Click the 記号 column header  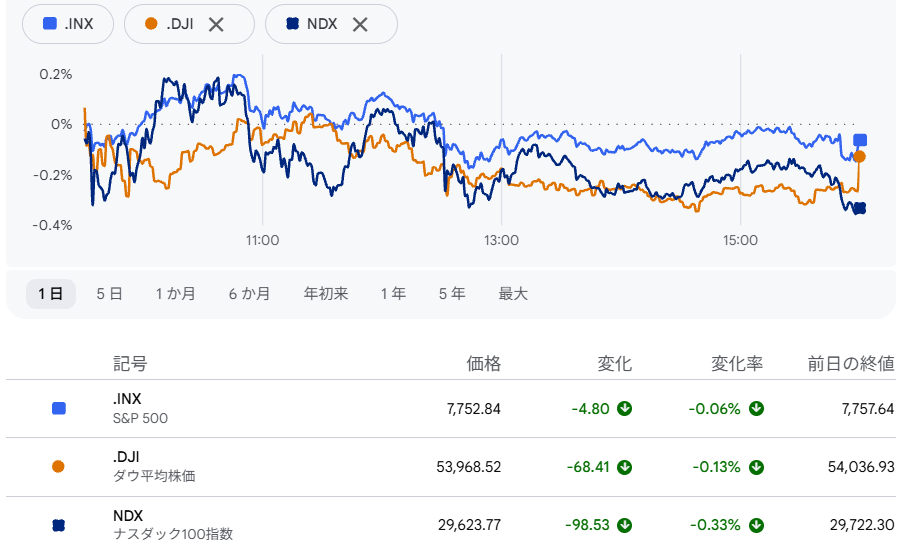[x=130, y=364]
